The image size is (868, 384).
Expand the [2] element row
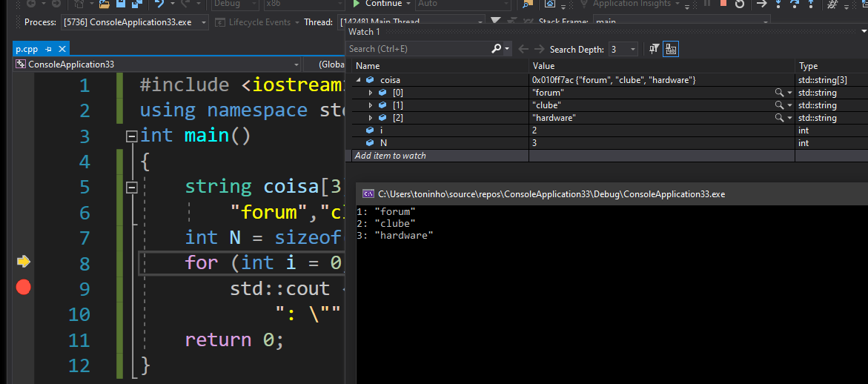371,118
